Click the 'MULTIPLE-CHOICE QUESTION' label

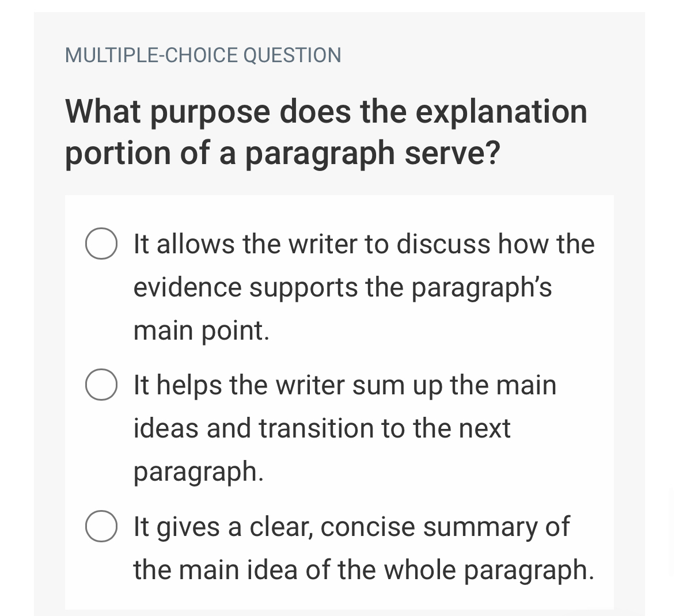pos(203,55)
